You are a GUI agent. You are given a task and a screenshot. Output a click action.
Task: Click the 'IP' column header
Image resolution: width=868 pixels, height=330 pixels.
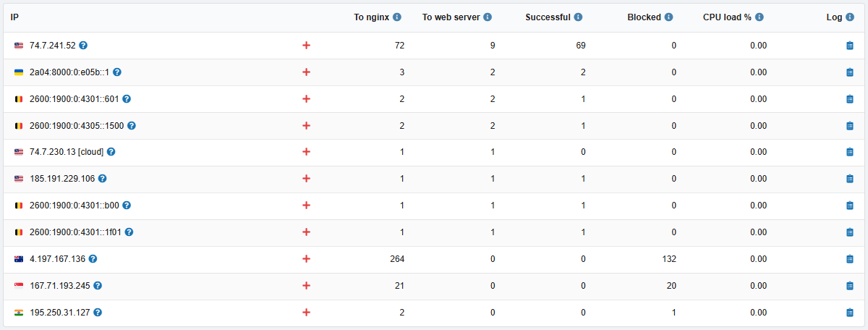click(14, 17)
